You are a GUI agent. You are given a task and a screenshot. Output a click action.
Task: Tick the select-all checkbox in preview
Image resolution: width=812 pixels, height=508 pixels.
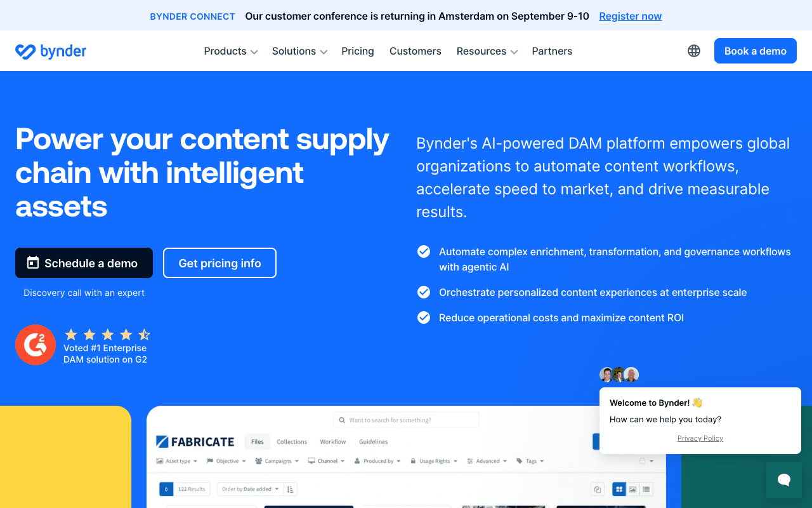[643, 462]
